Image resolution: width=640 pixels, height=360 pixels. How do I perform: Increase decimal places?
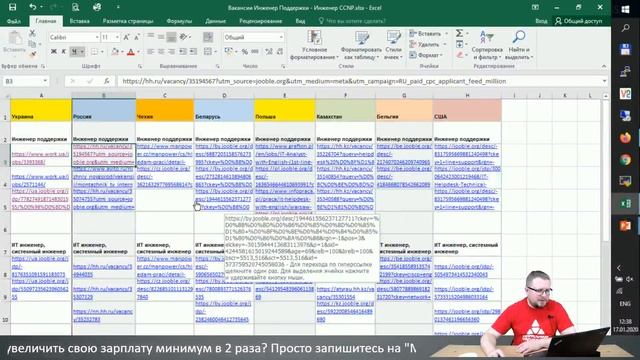click(x=269, y=51)
